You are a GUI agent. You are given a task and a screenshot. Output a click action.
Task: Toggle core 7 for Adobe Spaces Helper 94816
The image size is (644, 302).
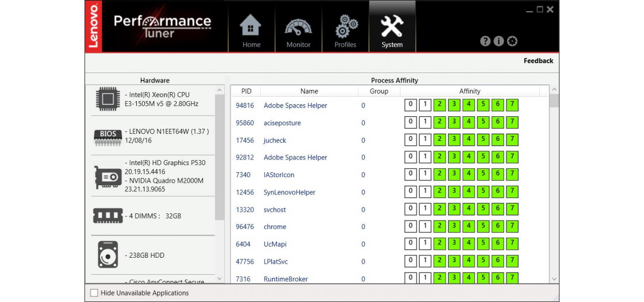point(512,105)
